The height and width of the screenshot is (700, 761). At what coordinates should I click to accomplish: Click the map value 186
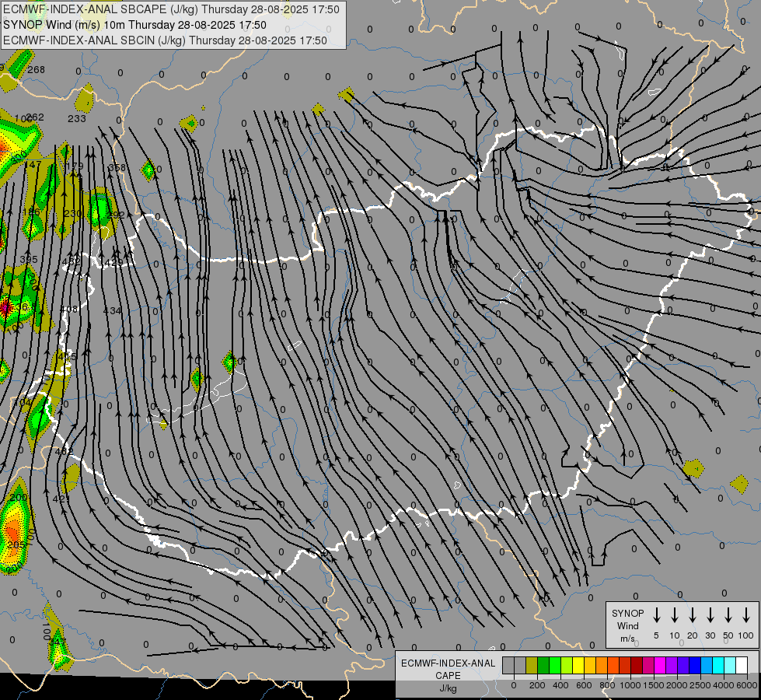click(31, 212)
